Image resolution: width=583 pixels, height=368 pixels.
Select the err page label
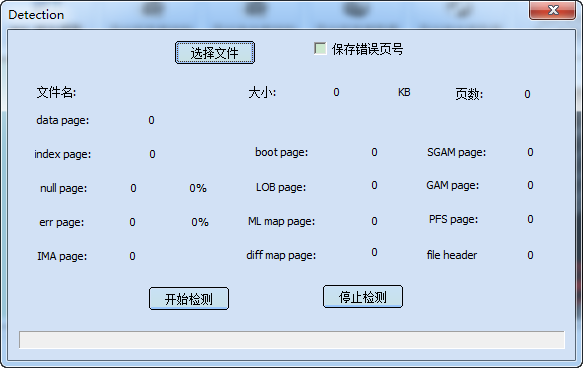62,222
